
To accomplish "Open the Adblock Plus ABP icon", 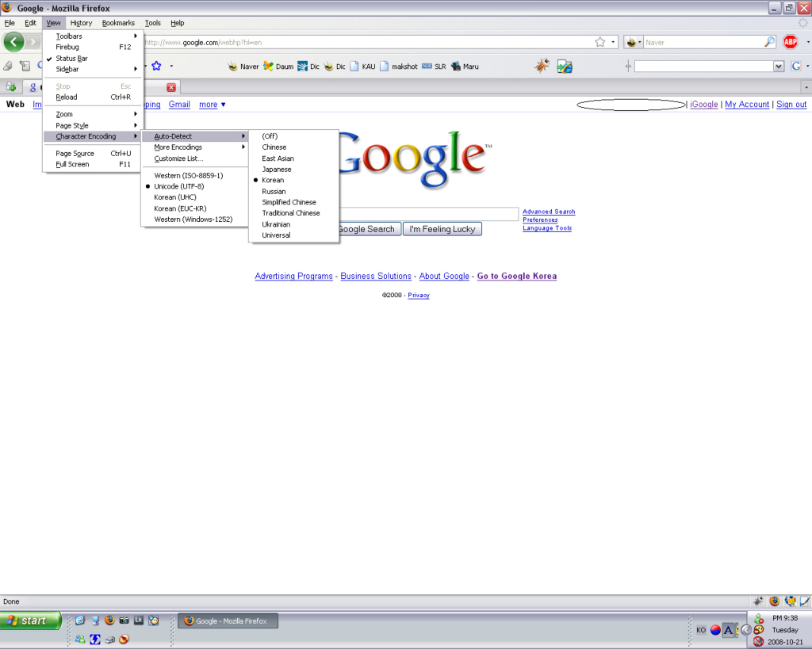I will click(791, 42).
